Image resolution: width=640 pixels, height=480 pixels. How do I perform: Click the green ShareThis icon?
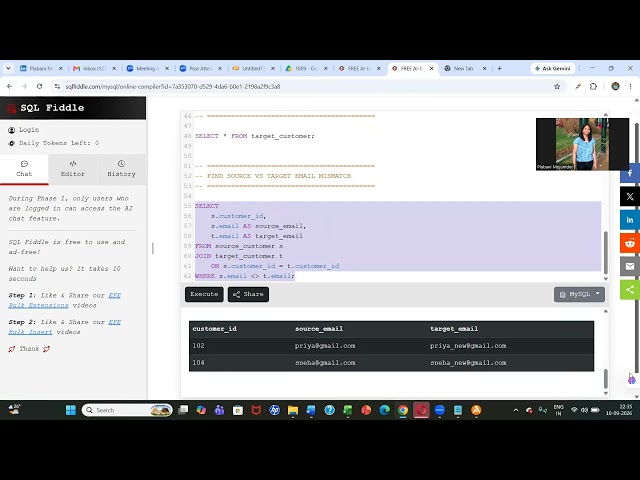pyautogui.click(x=630, y=290)
